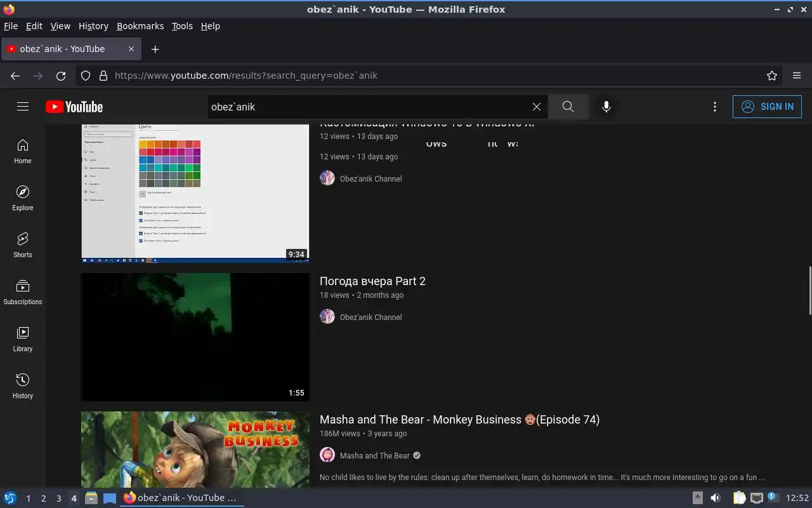The width and height of the screenshot is (812, 508).
Task: Click the Firefox taskbar window entry
Action: pos(181,498)
